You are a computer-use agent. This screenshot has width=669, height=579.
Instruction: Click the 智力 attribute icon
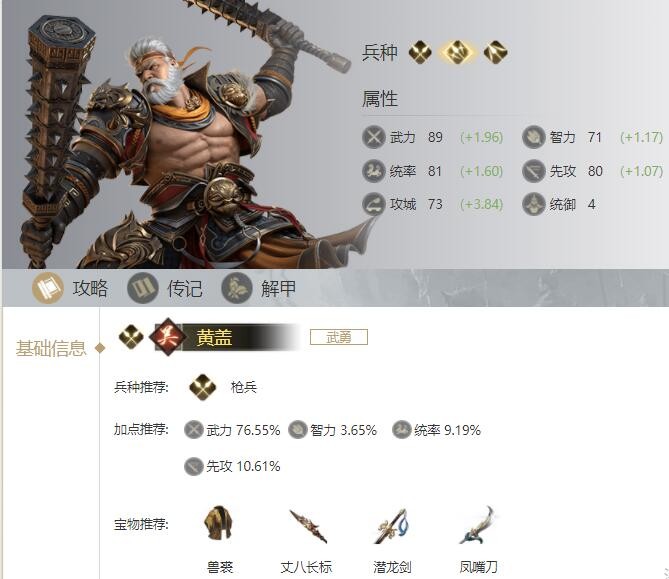point(533,137)
